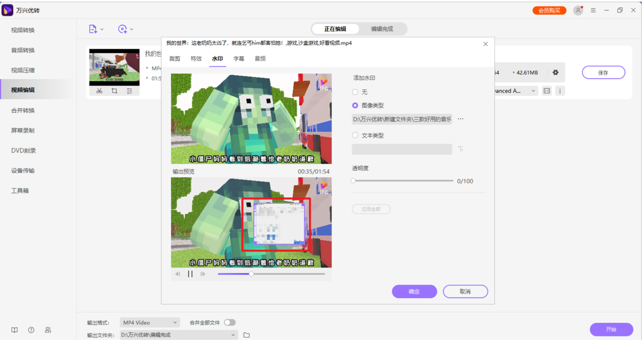
Task: Toggle the 合并全部文件 merge switch
Action: pos(230,323)
